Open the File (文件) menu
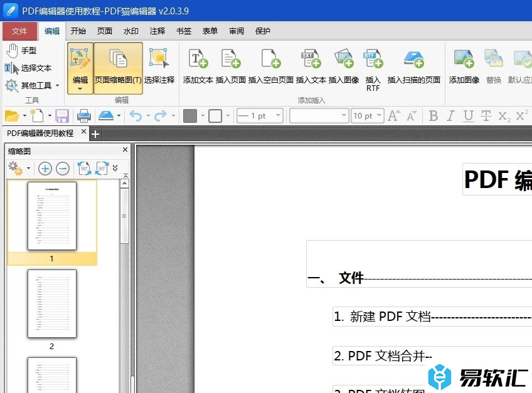This screenshot has height=393, width=532. (x=19, y=31)
